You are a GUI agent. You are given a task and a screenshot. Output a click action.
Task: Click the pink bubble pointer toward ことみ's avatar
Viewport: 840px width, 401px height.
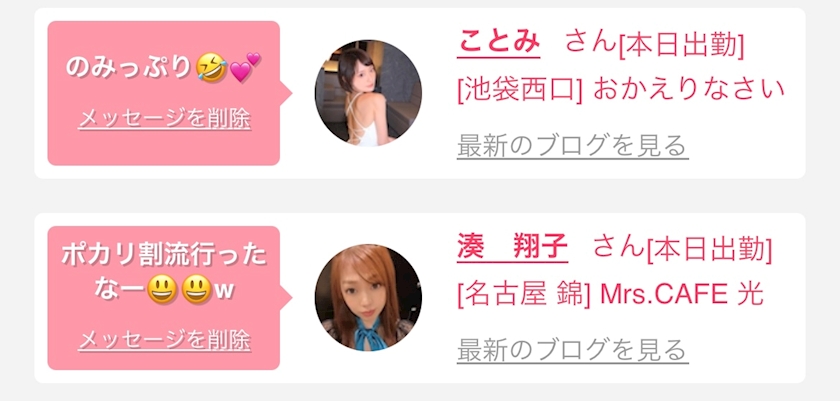point(286,93)
